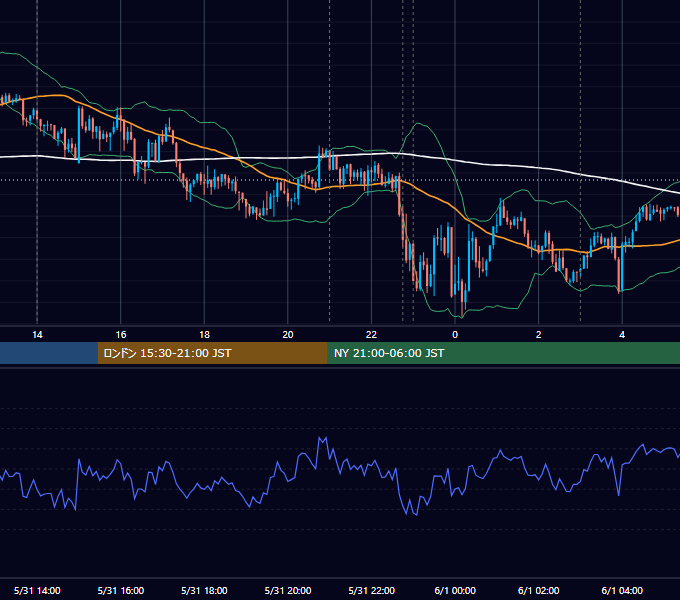The height and width of the screenshot is (600, 680).
Task: Select the ロンドン 15:30-21:00 JST session bar
Action: click(212, 353)
